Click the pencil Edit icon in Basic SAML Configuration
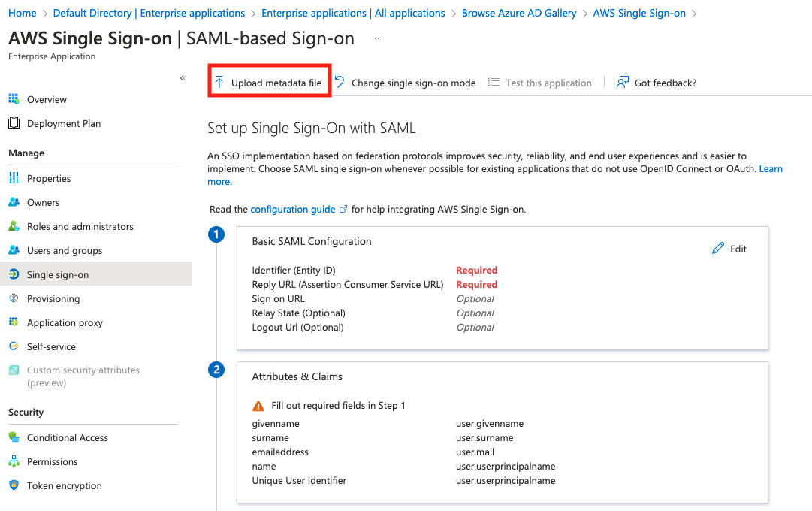Image resolution: width=812 pixels, height=511 pixels. [x=718, y=249]
